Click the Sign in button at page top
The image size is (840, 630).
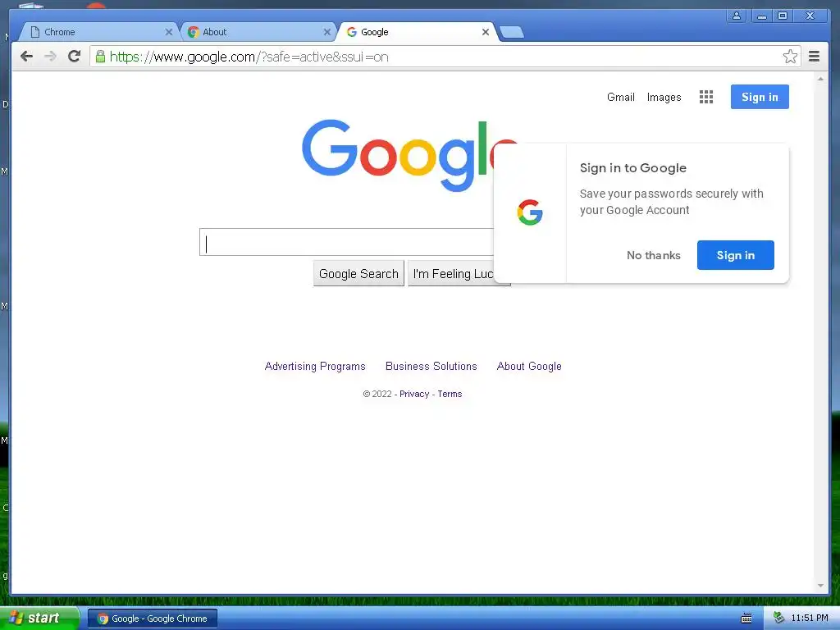click(x=760, y=97)
